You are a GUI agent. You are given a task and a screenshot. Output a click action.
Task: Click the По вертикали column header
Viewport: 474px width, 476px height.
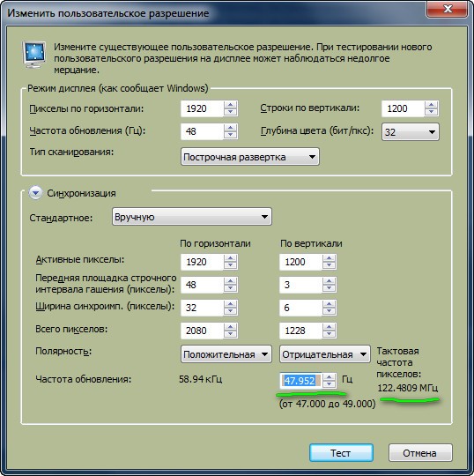coord(311,243)
